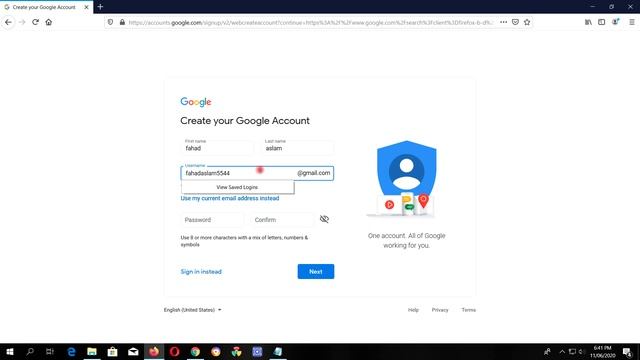Launch Microsoft Edge from the taskbar

click(x=71, y=351)
